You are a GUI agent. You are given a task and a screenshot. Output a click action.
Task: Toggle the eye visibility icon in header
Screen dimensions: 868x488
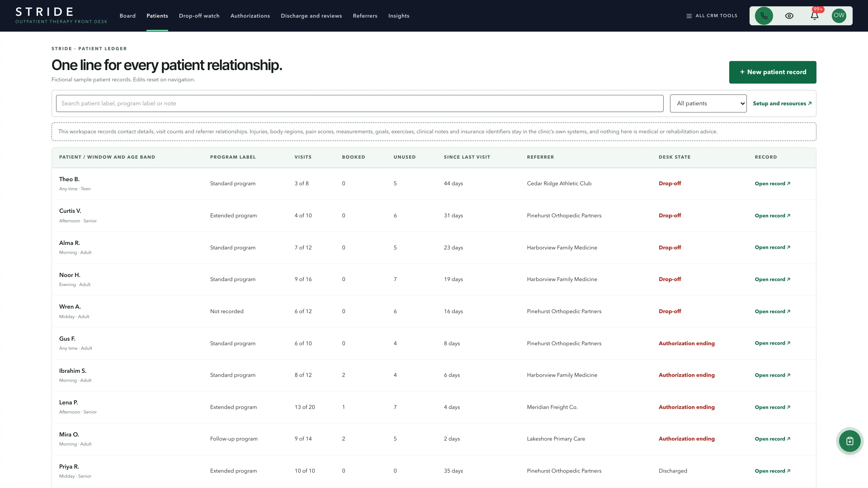(789, 16)
